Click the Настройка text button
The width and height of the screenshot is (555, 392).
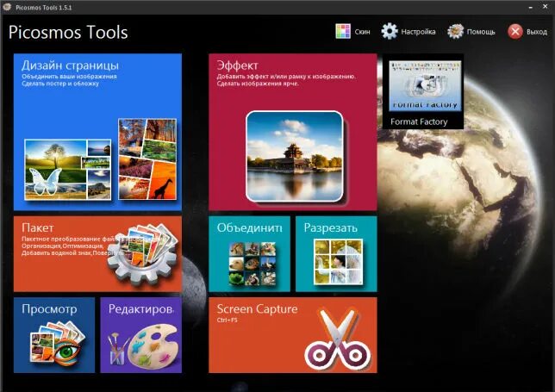(x=418, y=32)
